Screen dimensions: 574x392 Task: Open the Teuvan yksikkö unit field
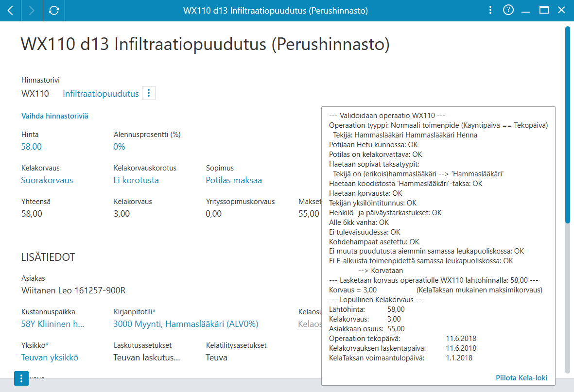(50, 358)
